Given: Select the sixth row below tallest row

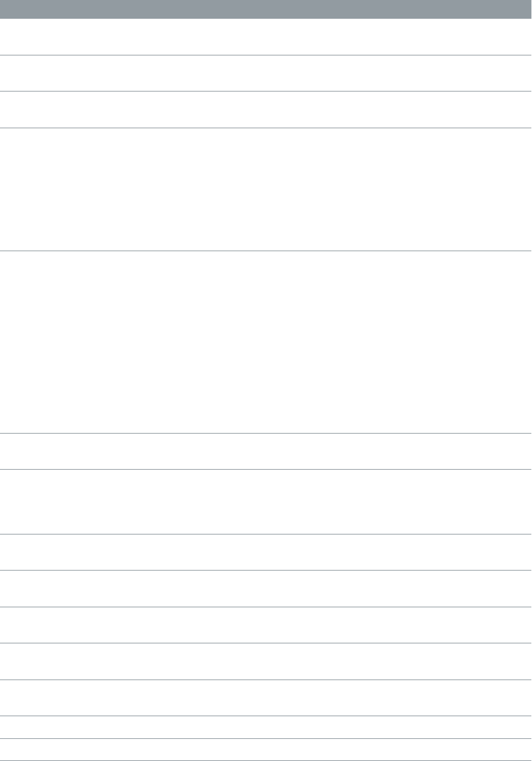Looking at the screenshot, I should point(266,451).
